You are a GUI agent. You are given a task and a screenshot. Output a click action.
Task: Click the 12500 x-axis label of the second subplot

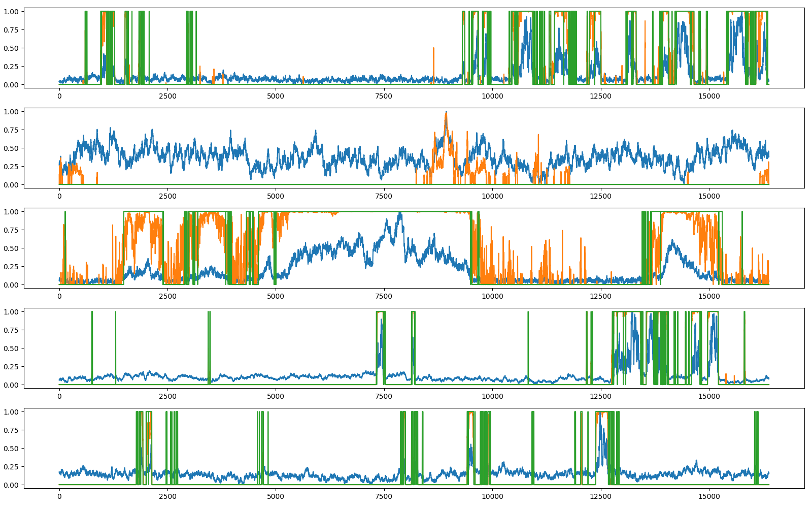(x=601, y=196)
